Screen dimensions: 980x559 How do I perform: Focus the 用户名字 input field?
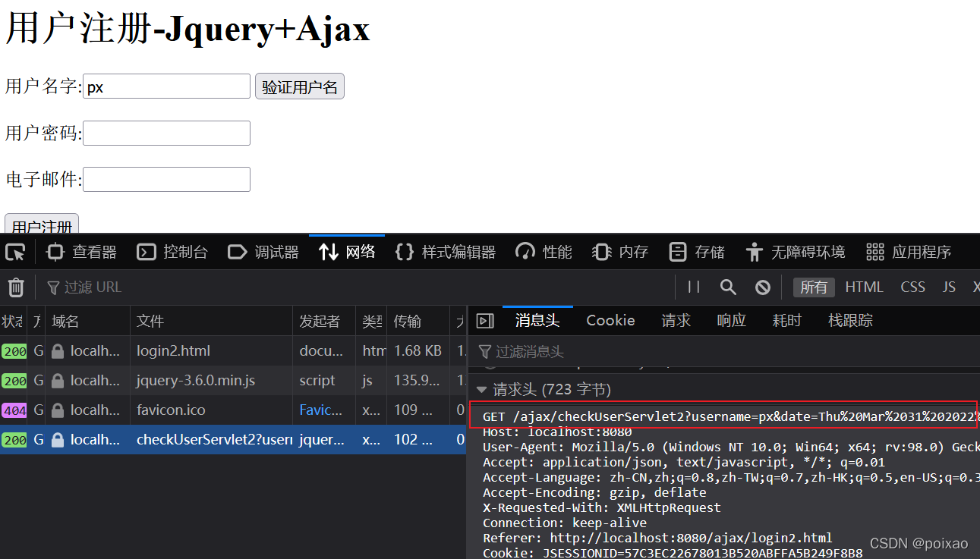166,86
